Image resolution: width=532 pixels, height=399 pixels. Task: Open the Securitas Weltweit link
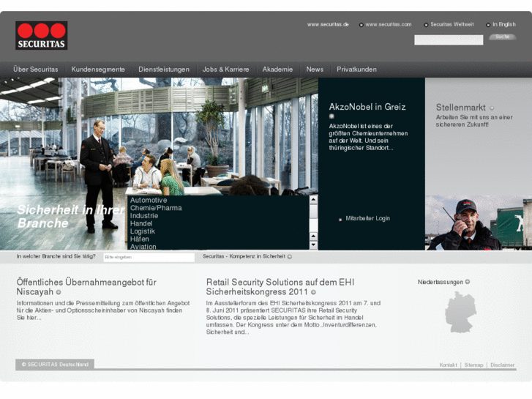452,24
